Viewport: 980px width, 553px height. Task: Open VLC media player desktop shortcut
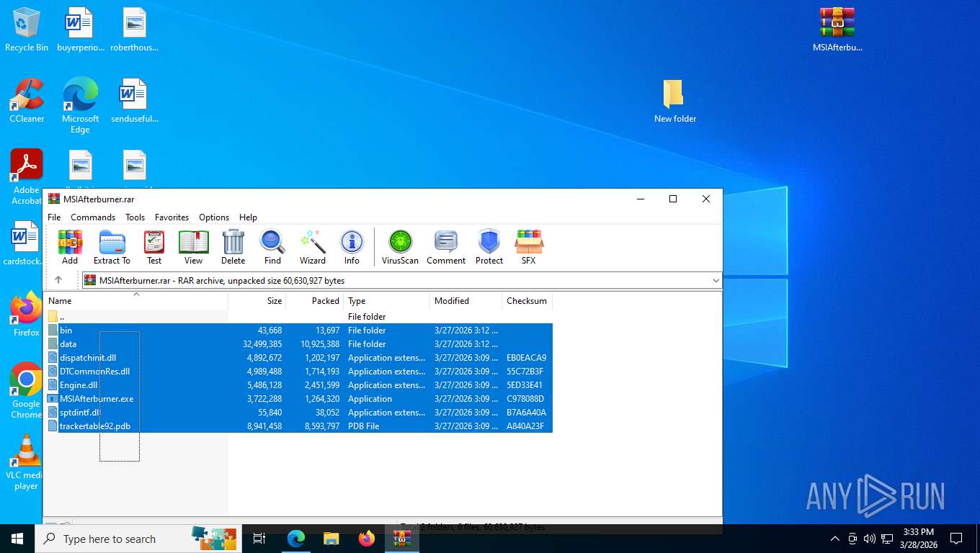[27, 462]
